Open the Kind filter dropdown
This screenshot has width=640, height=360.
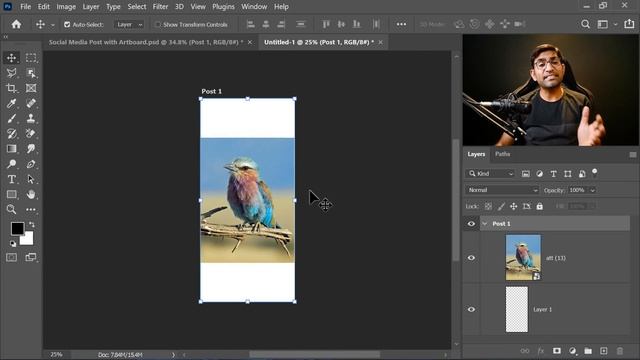[x=490, y=174]
